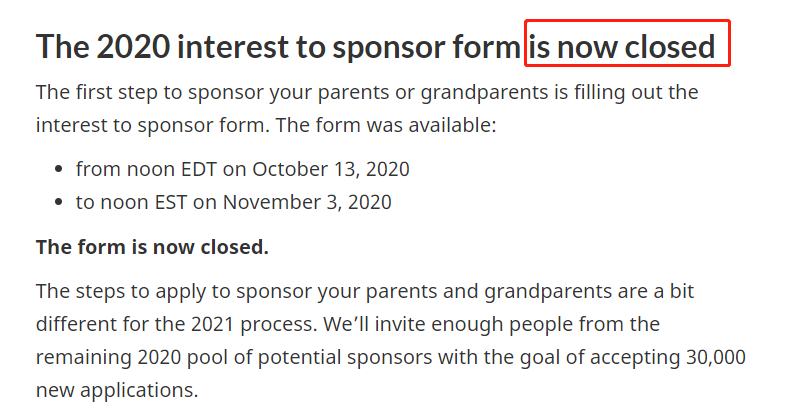The image size is (800, 413).
Task: Click the paragraph starting "The first step"
Action: coord(366,109)
